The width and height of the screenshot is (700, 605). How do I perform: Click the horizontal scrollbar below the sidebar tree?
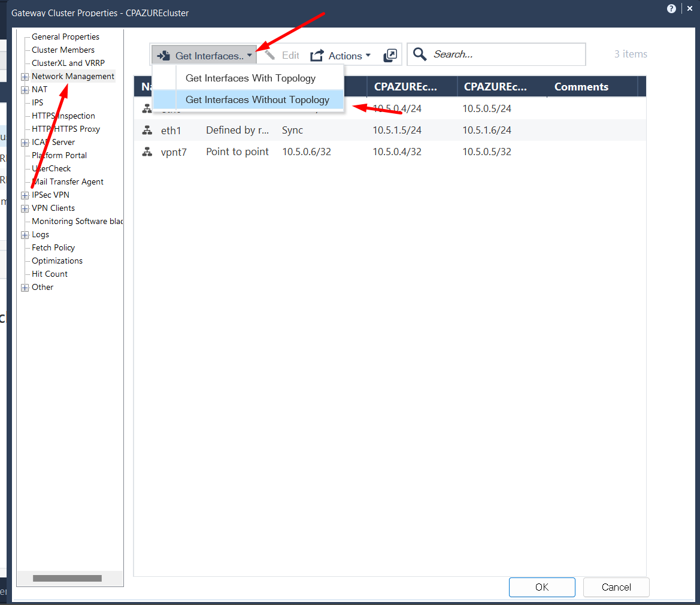click(67, 577)
